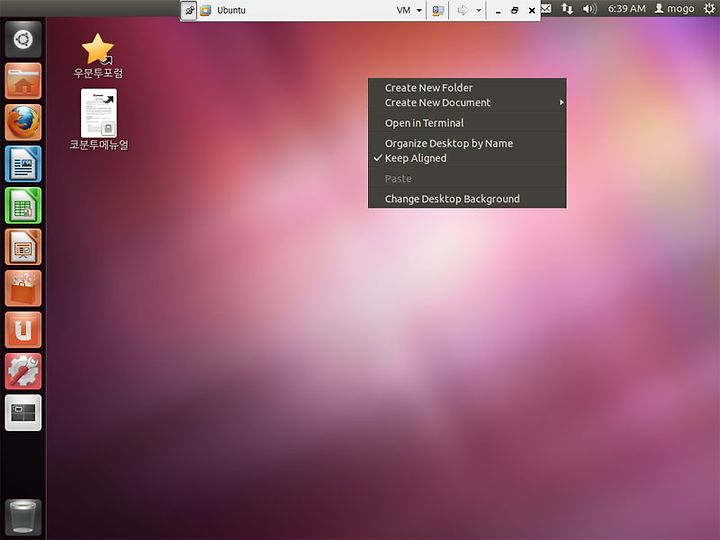Open the Home Folder launcher icon

click(23, 81)
